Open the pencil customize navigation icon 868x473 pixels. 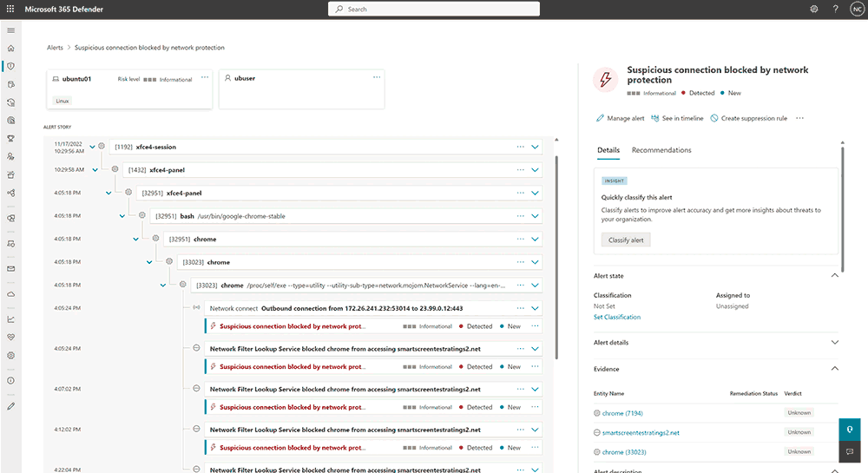point(10,406)
